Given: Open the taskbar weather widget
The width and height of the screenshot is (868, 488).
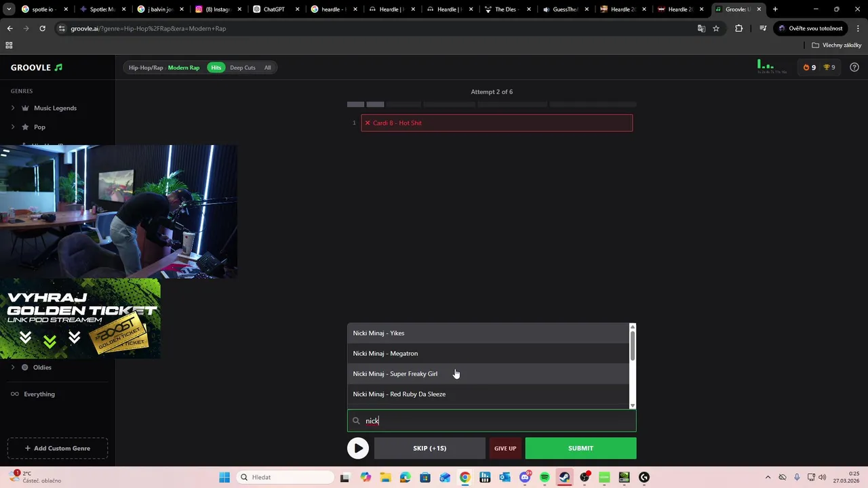Looking at the screenshot, I should pyautogui.click(x=34, y=477).
